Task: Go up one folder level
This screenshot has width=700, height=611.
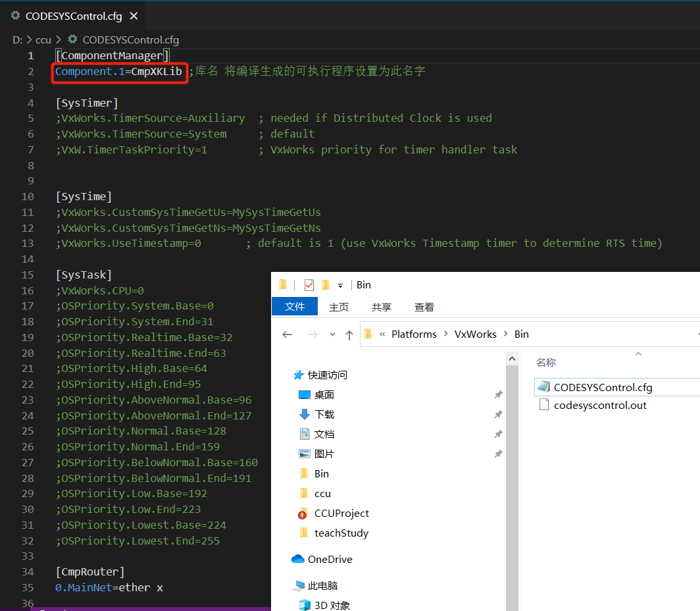Action: click(349, 334)
